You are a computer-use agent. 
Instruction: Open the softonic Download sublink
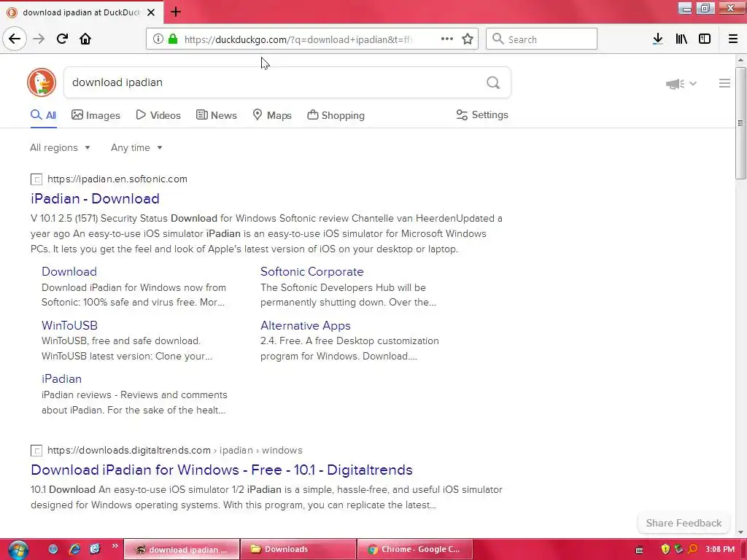69,271
